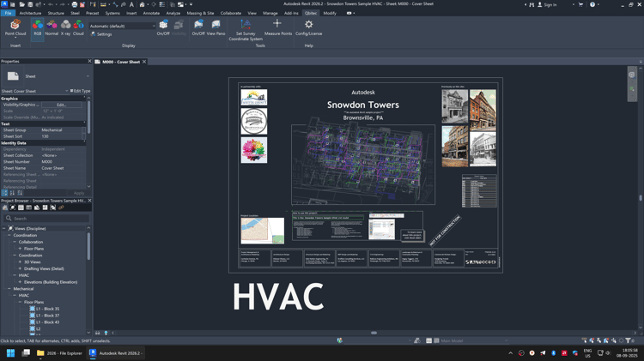
Task: Open the display Settings
Action: coord(101,34)
